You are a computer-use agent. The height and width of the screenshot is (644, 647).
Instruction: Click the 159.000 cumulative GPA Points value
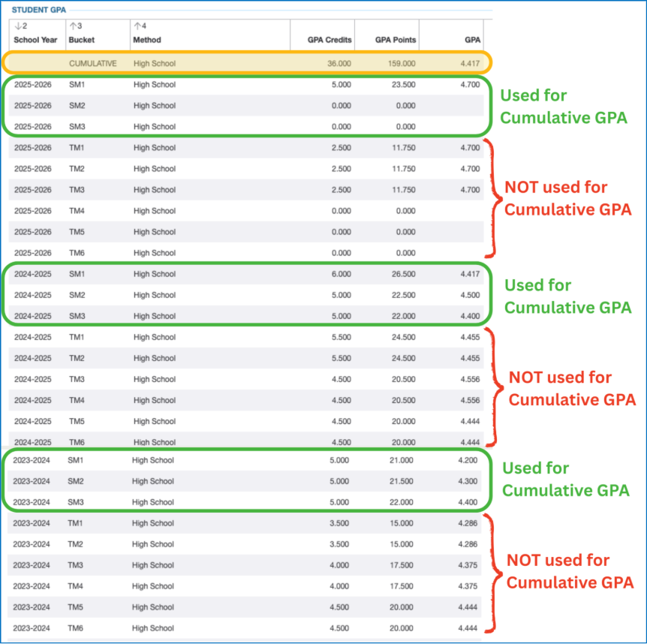(401, 64)
